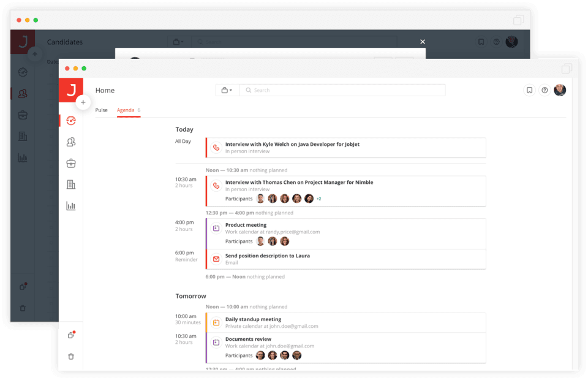Open the help question mark icon
The width and height of the screenshot is (588, 380).
[x=545, y=90]
